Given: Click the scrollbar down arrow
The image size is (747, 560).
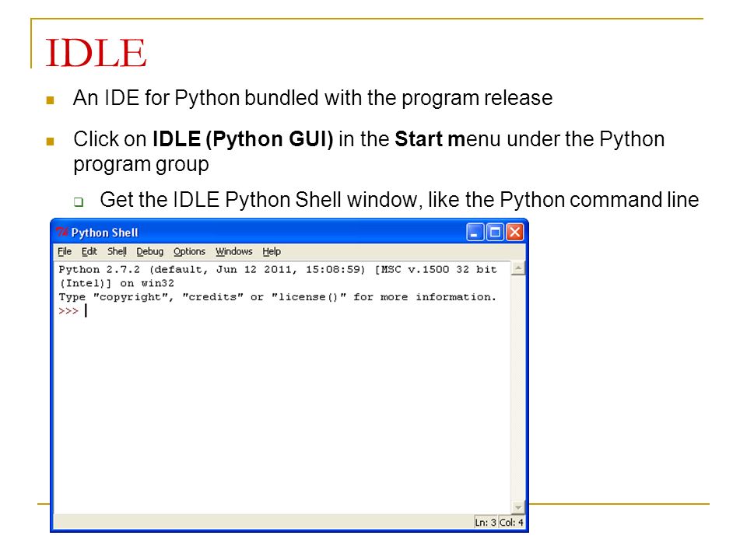Looking at the screenshot, I should pos(518,507).
